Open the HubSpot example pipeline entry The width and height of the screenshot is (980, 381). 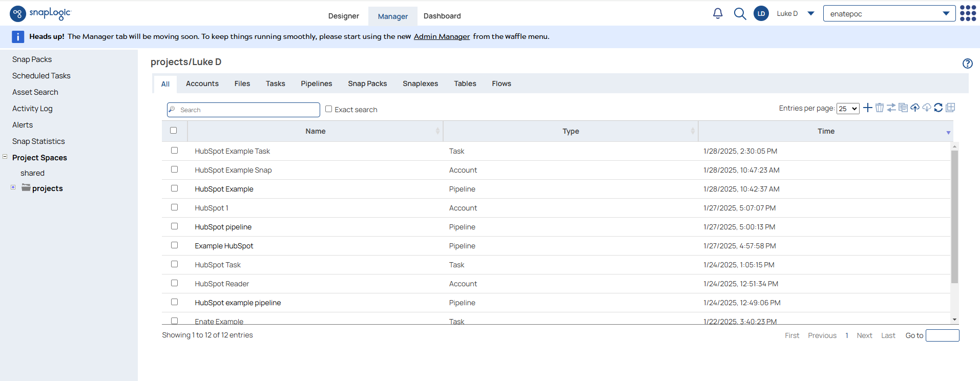238,303
